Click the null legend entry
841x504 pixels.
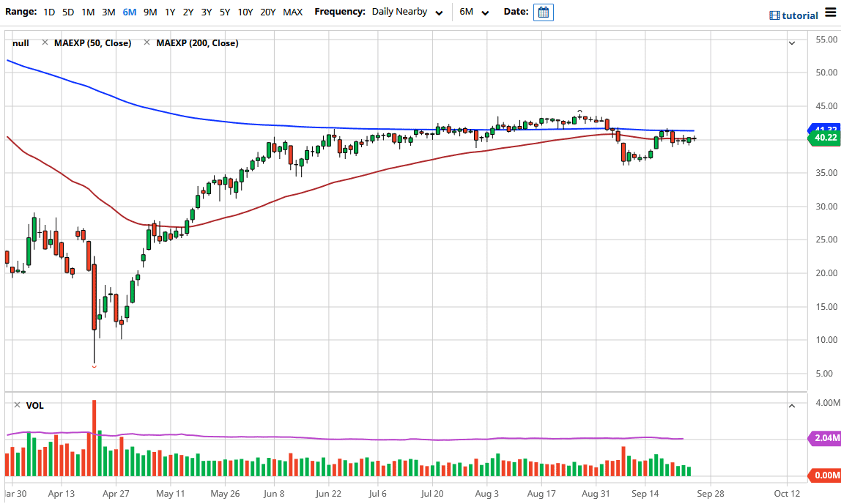(21, 42)
